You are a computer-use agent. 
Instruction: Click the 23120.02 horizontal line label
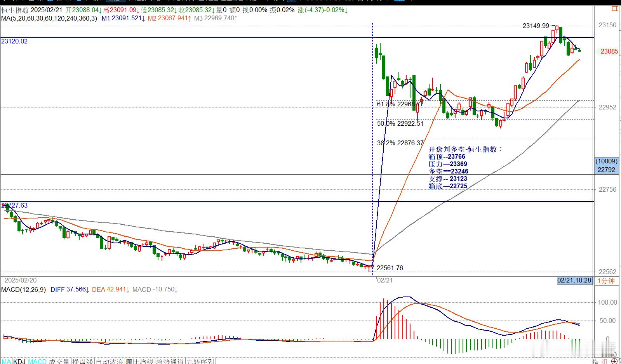click(14, 41)
